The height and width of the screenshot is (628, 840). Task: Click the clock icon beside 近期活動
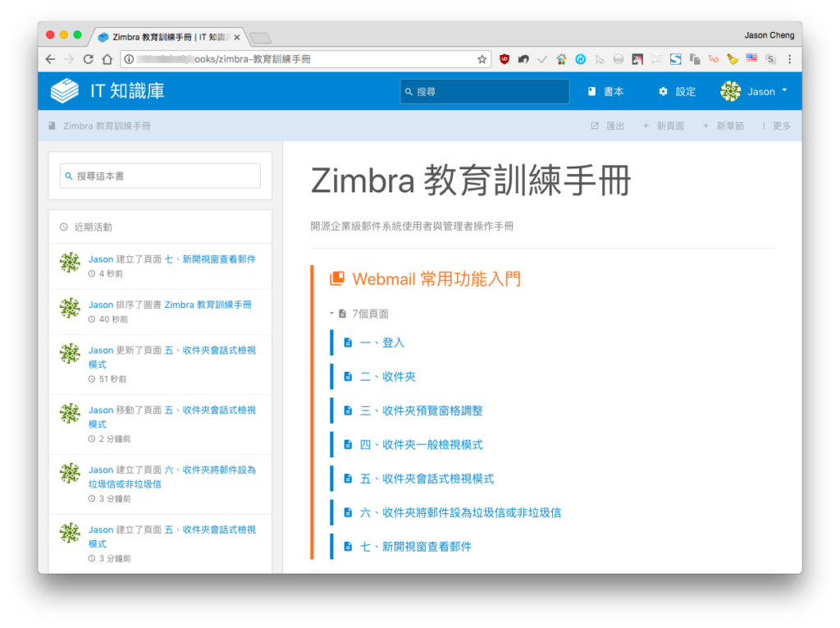pos(64,227)
